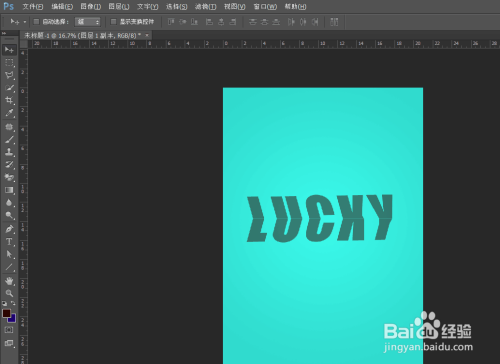The height and width of the screenshot is (364, 500).
Task: Click the distribute bottom edges icon
Action: click(276, 22)
